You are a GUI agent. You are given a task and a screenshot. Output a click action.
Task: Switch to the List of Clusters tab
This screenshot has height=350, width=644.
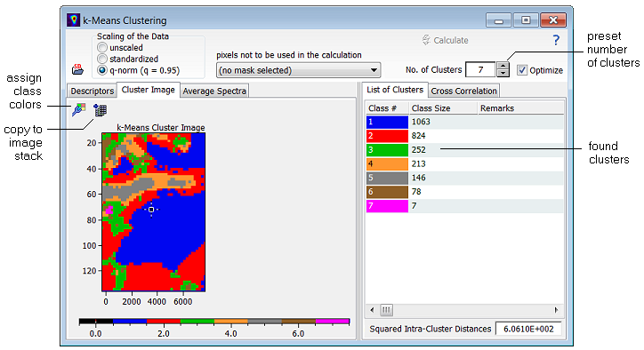point(395,90)
